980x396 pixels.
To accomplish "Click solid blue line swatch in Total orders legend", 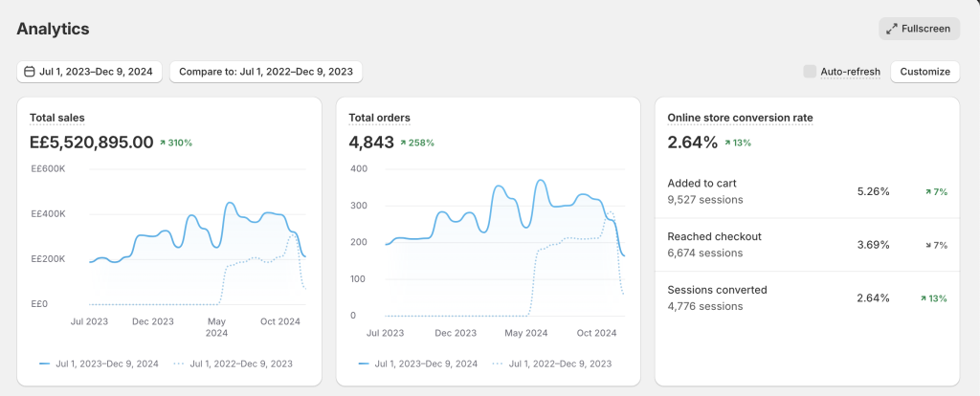I will 364,363.
